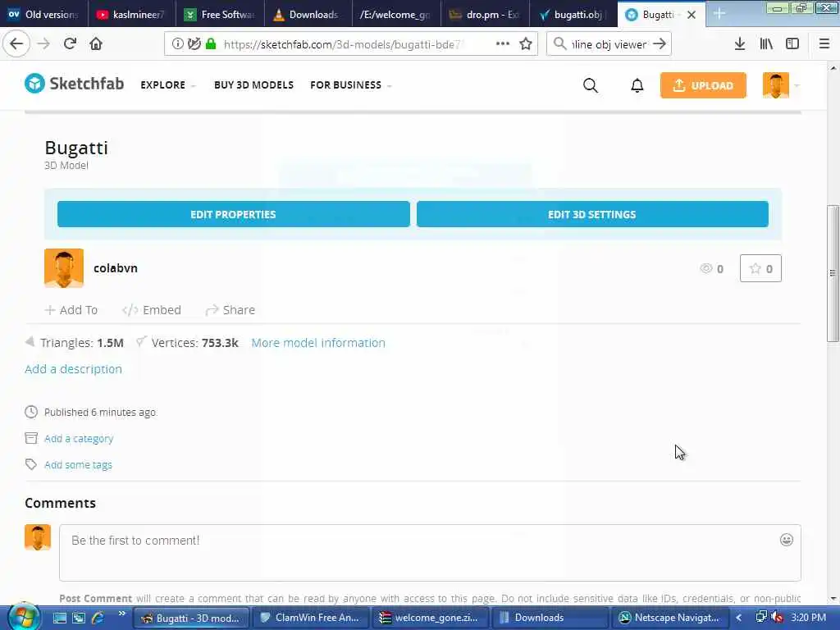Reload the Sketchfab page
This screenshot has width=840, height=630.
(70, 43)
